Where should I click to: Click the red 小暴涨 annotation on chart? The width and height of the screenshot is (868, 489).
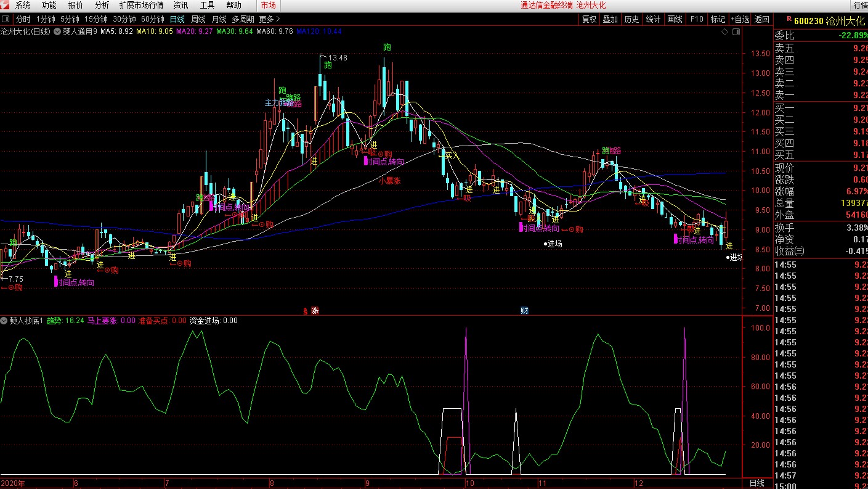click(390, 181)
